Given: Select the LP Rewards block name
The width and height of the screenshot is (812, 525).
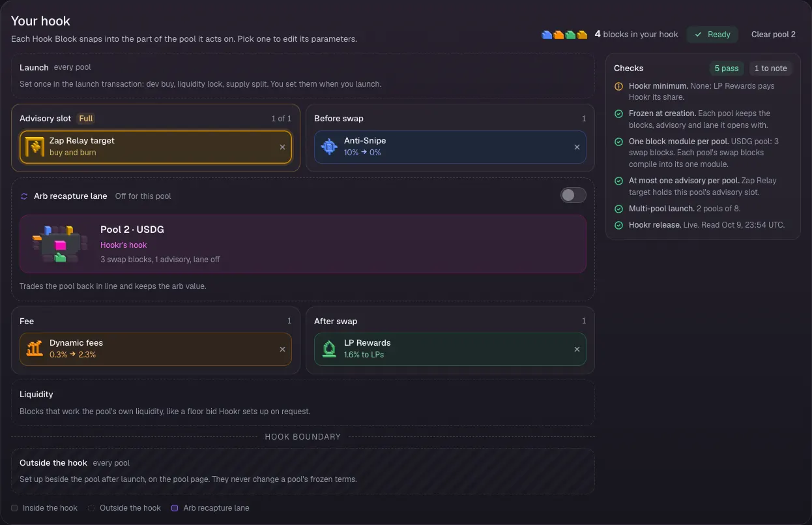Looking at the screenshot, I should pos(368,343).
